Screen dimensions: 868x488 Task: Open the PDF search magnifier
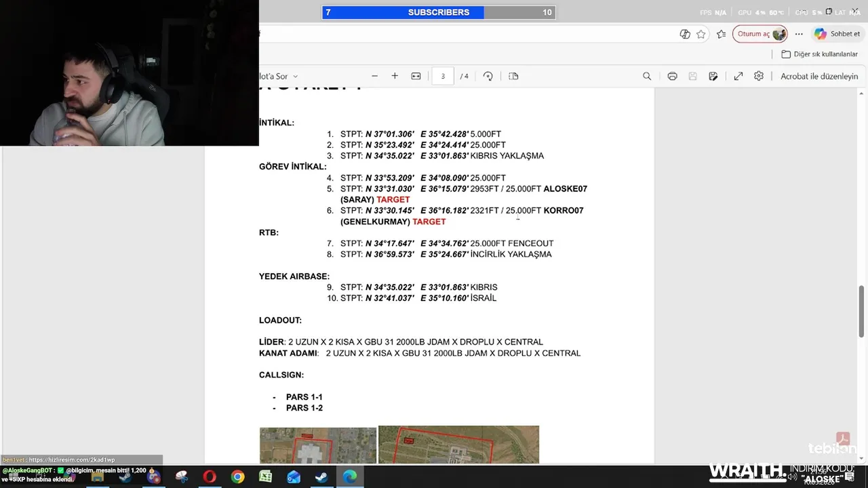[x=647, y=76]
